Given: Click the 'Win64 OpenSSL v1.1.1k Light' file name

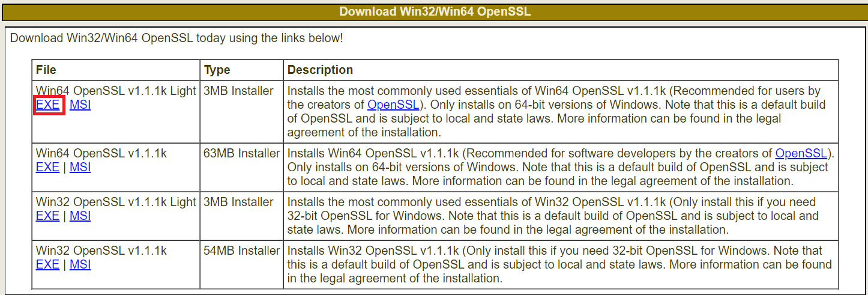Looking at the screenshot, I should click(x=116, y=91).
